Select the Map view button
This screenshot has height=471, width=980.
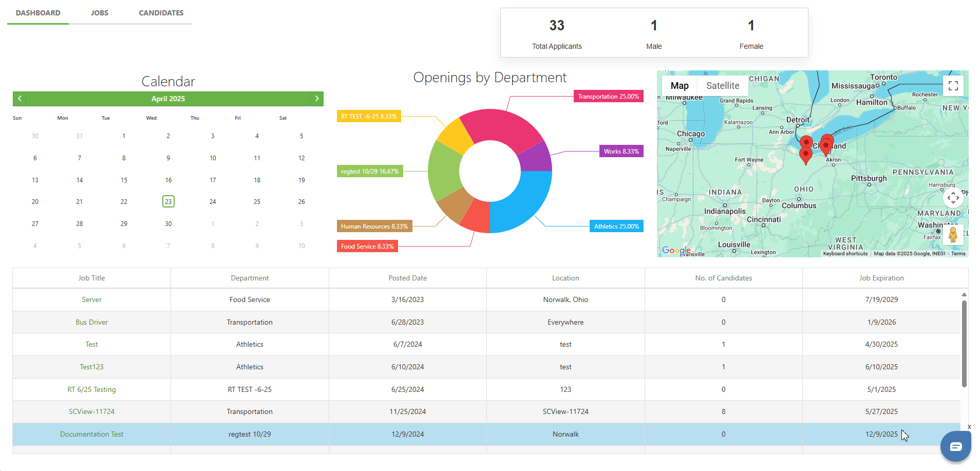[x=680, y=86]
